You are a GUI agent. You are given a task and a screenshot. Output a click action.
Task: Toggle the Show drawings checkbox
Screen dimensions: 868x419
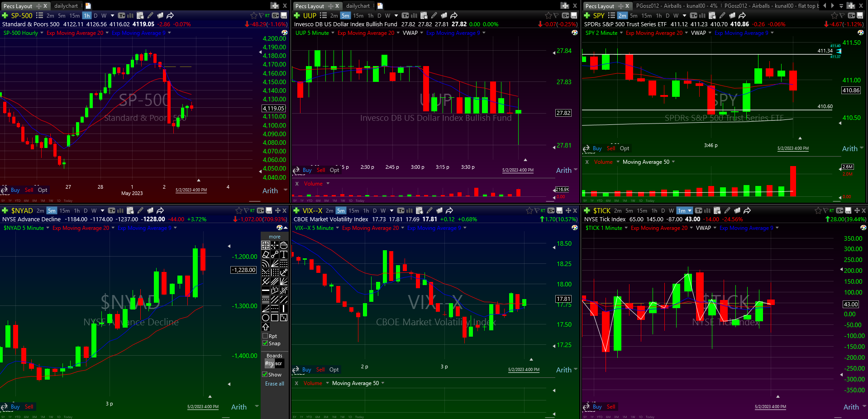[x=265, y=374]
